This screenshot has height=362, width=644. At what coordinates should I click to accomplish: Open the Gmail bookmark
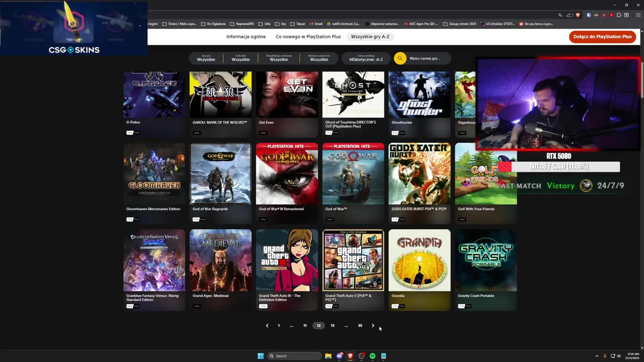point(315,24)
